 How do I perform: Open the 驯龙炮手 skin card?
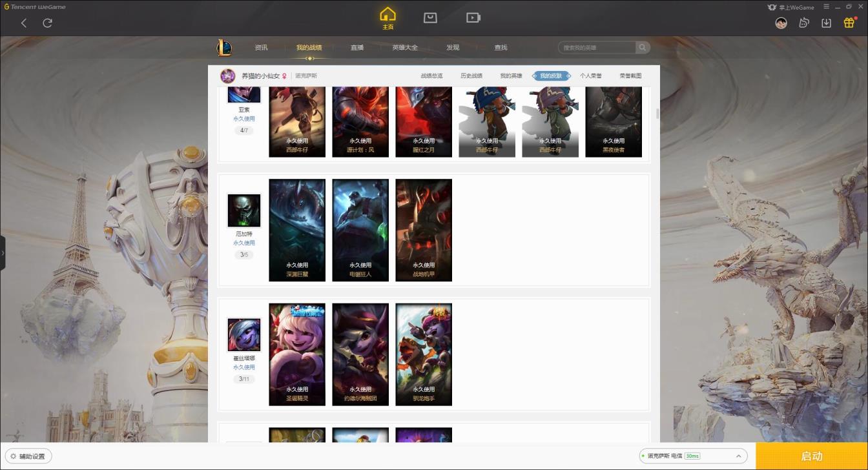pos(424,354)
